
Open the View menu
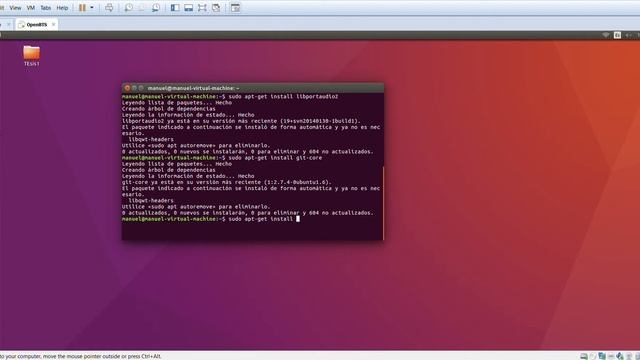pyautogui.click(x=15, y=8)
